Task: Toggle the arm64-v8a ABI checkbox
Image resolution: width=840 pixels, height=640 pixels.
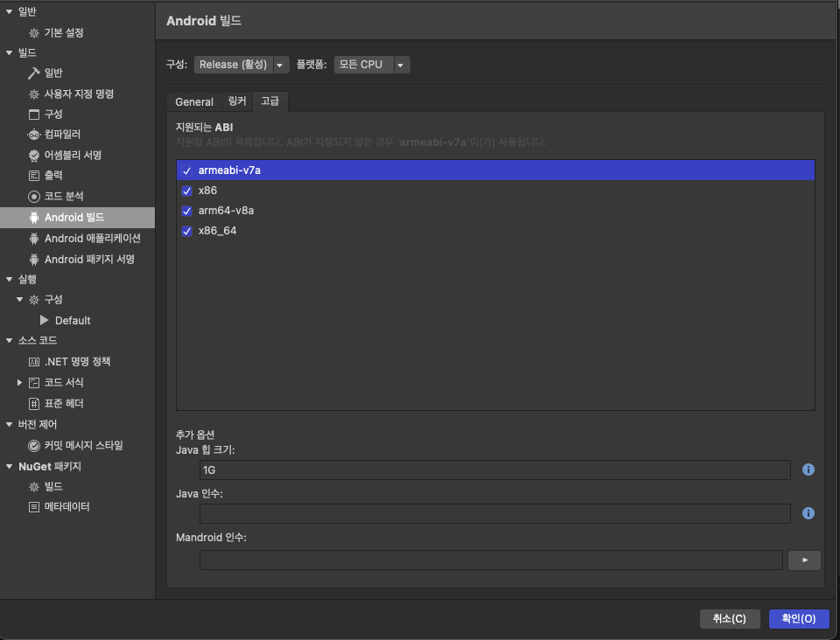Action: (187, 212)
